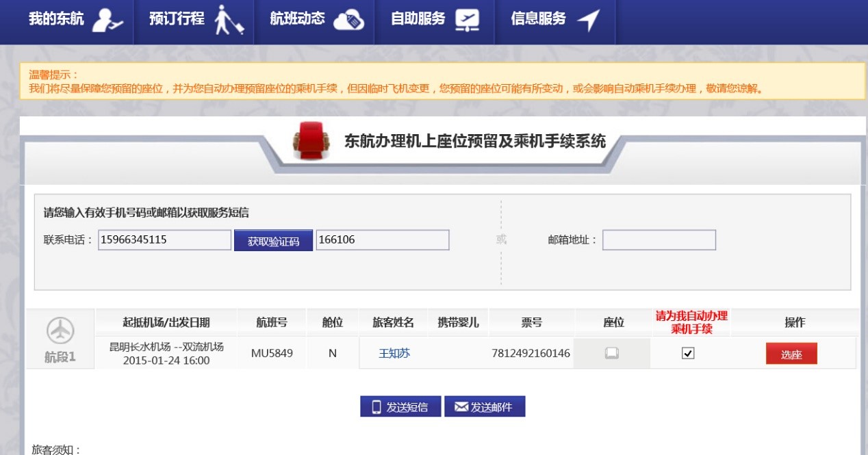Click the paper plane icon beside 信息服务
Screen dimensions: 868x455
(x=588, y=21)
